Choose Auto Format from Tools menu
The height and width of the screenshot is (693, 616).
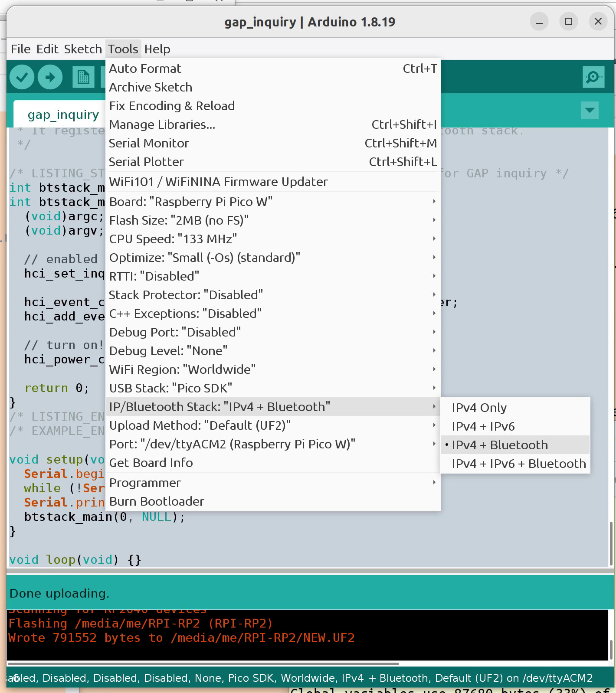point(273,69)
